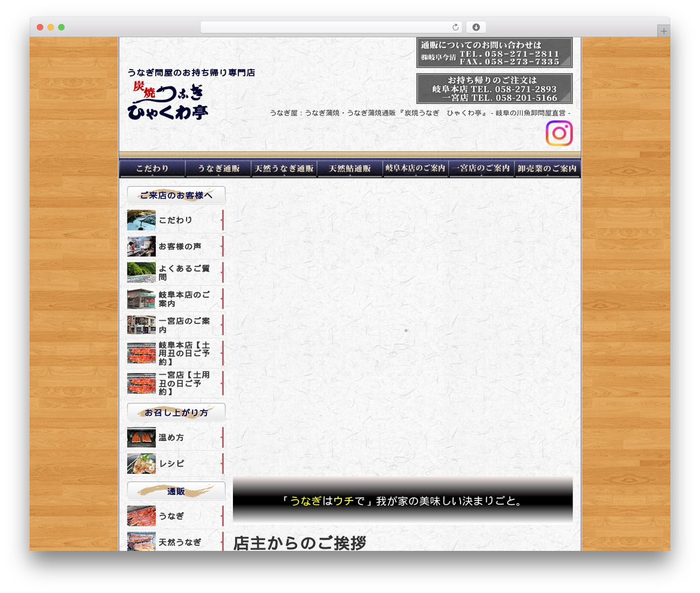This screenshot has width=700, height=593.
Task: Open 天然うなぎ通販 navigation tab
Action: coord(284,168)
